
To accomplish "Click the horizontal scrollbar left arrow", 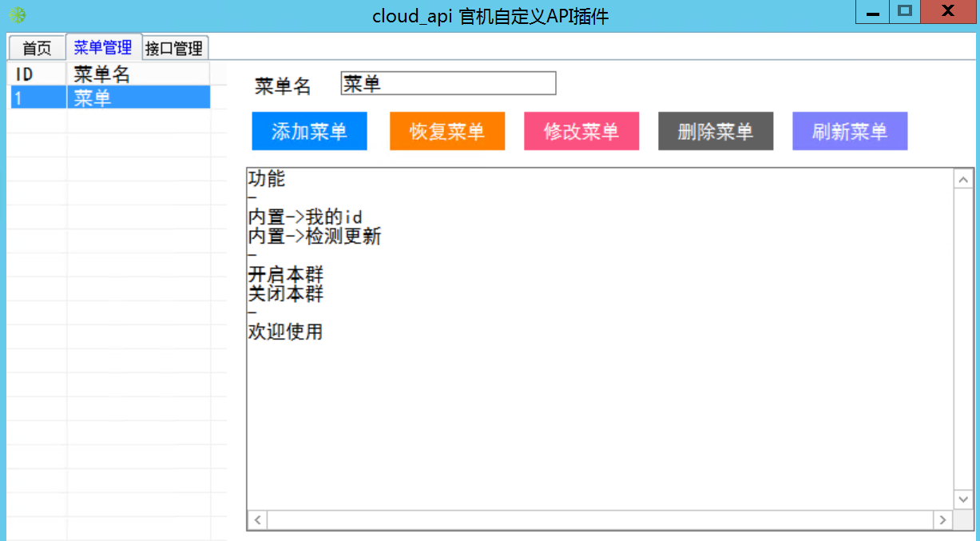I will point(257,520).
